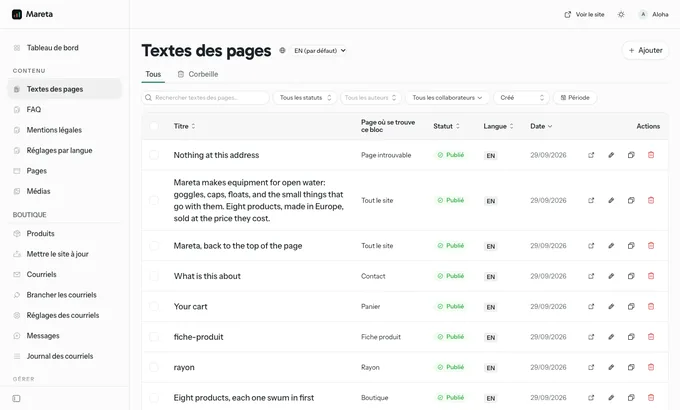Edit the 'rayon' entry

point(611,367)
